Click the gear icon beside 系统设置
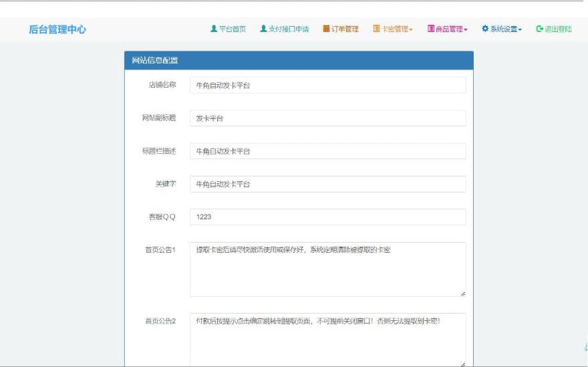588x367 pixels. (485, 29)
